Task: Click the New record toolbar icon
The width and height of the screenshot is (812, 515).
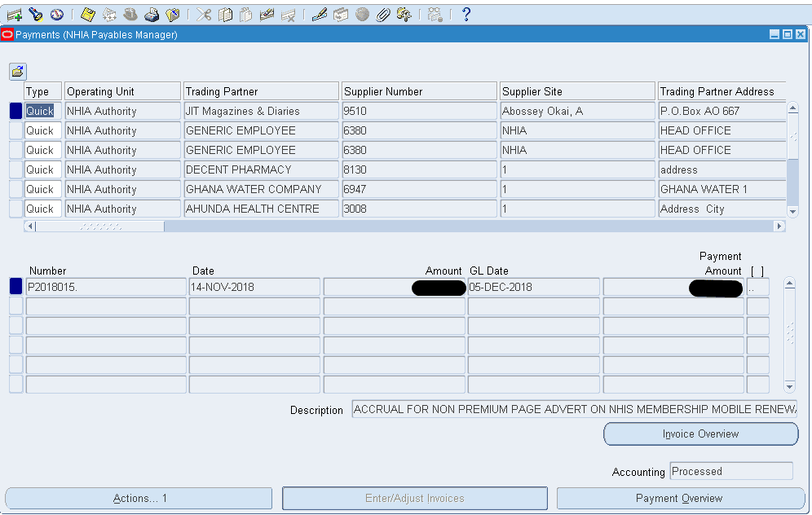Action: tap(14, 15)
